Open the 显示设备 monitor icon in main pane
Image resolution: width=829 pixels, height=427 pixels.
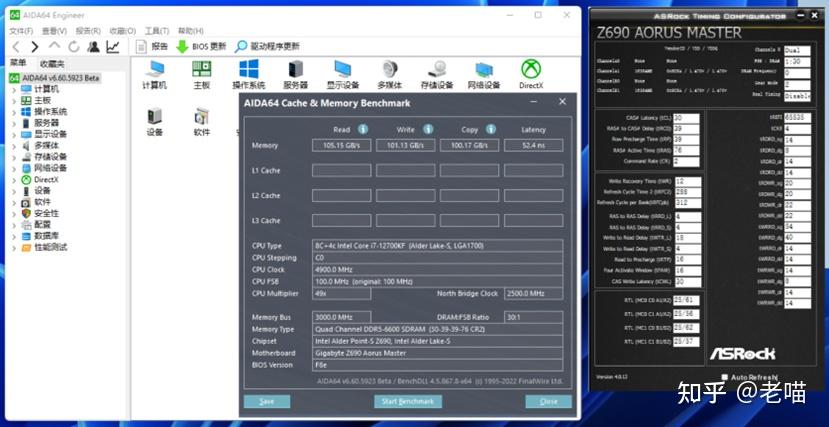[x=343, y=75]
